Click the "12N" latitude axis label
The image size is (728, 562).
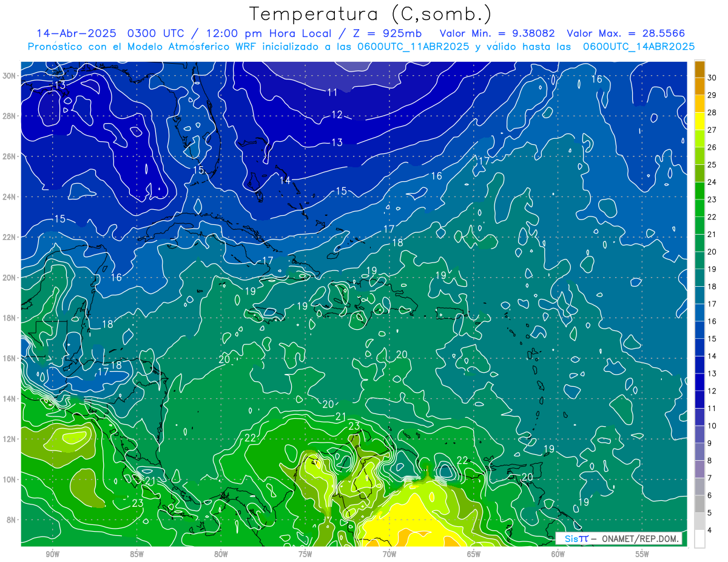10,439
